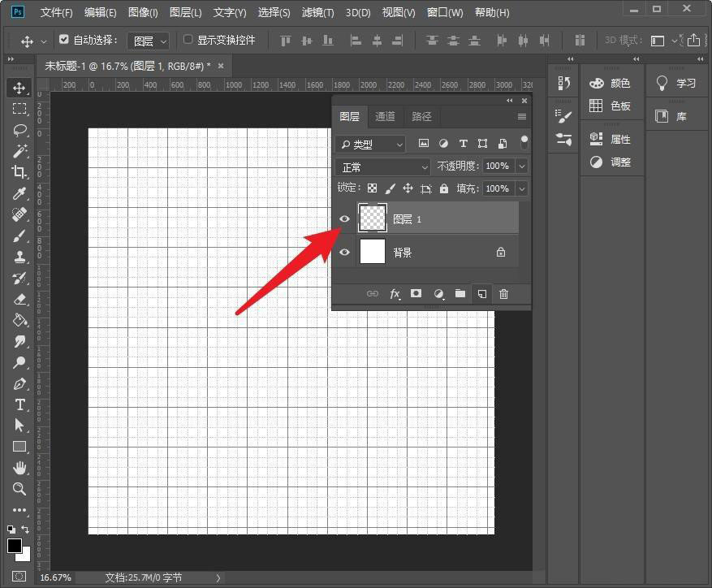712x588 pixels.
Task: Open the 滤镜(T) menu
Action: point(317,13)
